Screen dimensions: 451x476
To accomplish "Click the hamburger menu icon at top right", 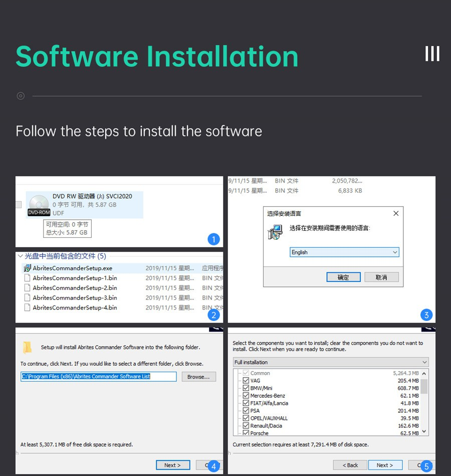I will point(432,54).
